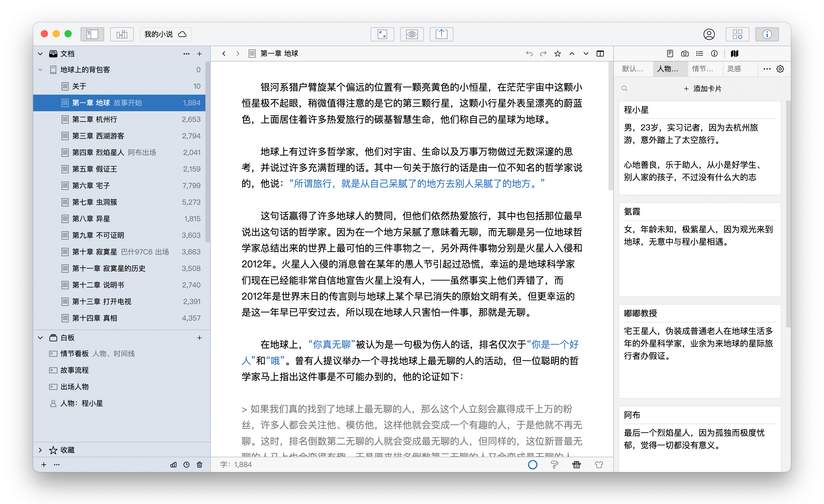The image size is (824, 504).
Task: Toggle the left sidebar panel
Action: [92, 34]
